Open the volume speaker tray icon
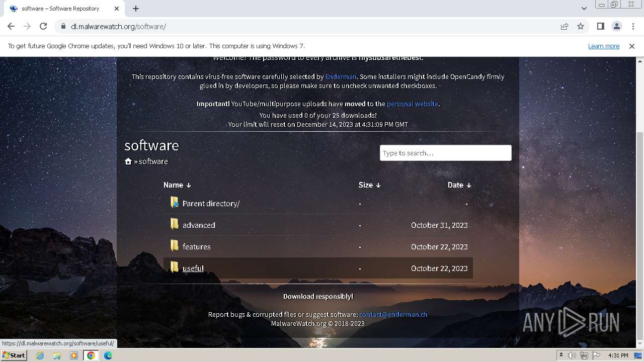Image resolution: width=644 pixels, height=362 pixels. 572,355
